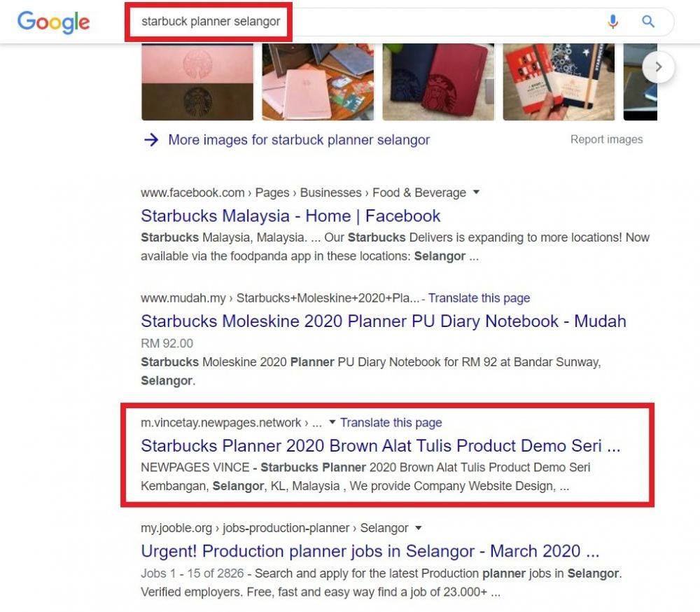
Task: Open Urgent! Production planner jobs in Selangor result
Action: coord(370,551)
